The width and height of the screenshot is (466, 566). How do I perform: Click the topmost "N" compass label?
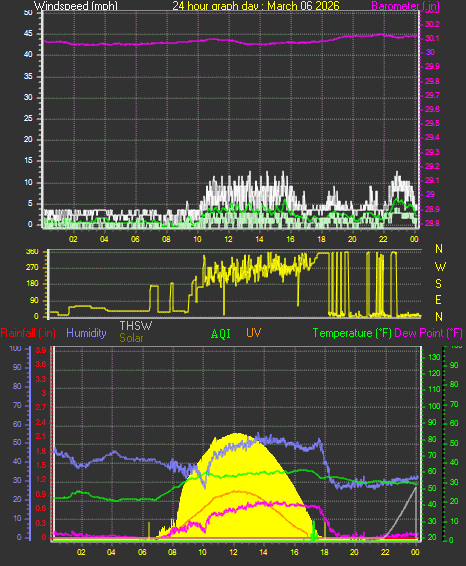[439, 249]
